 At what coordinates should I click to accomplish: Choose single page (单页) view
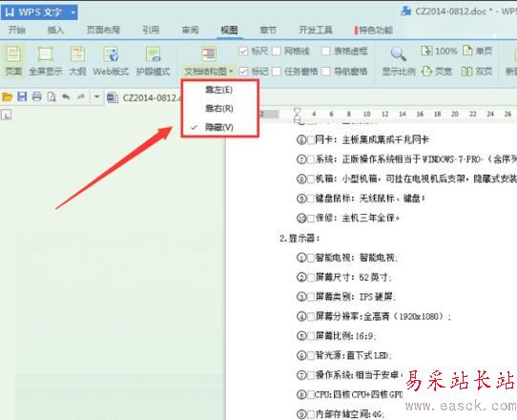pos(478,51)
